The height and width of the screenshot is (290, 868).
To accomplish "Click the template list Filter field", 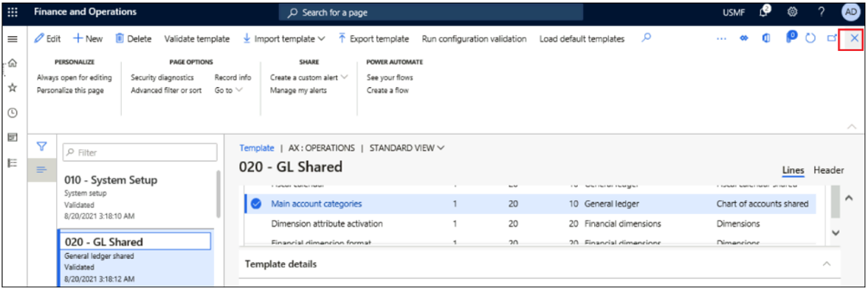I will pos(139,152).
